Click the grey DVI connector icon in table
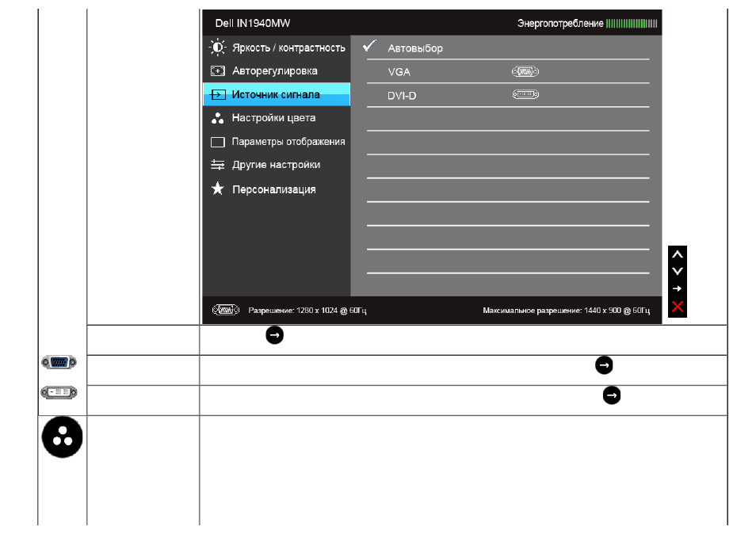This screenshot has height=534, width=756. (59, 392)
